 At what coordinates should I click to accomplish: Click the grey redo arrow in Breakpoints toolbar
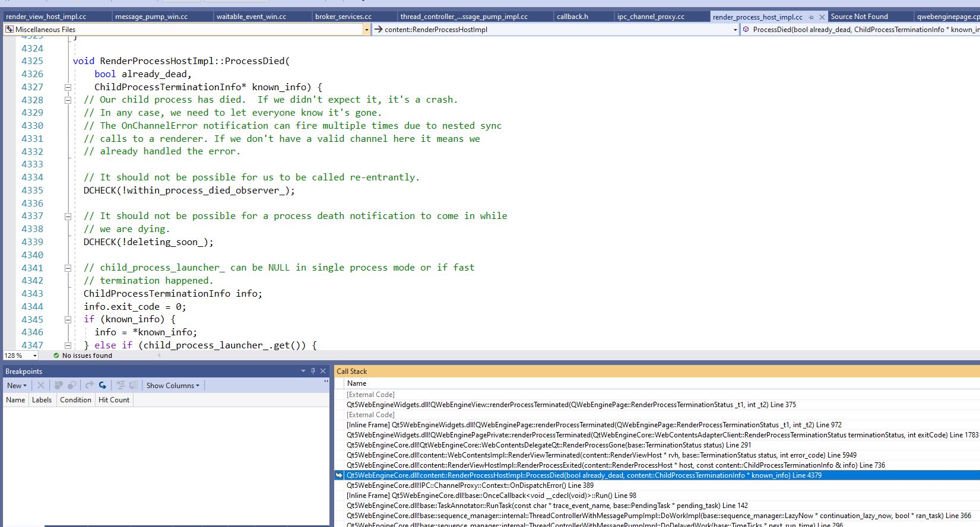[89, 385]
